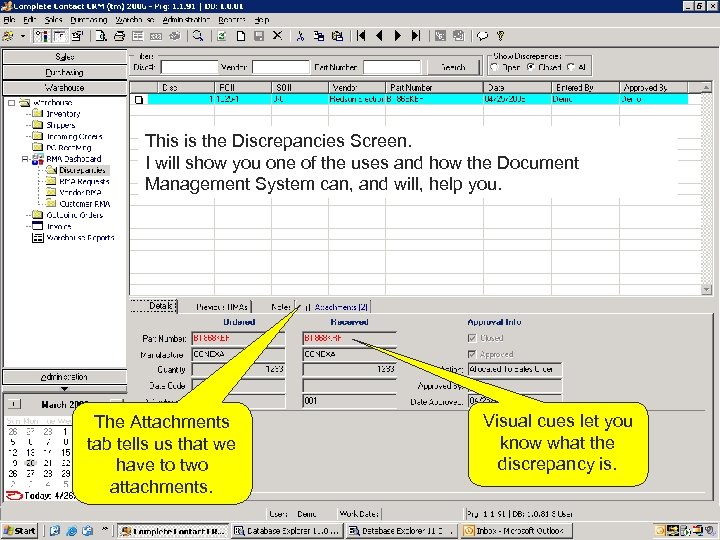Click the down arrow below Administration bar
720x540 pixels.
[x=64, y=388]
